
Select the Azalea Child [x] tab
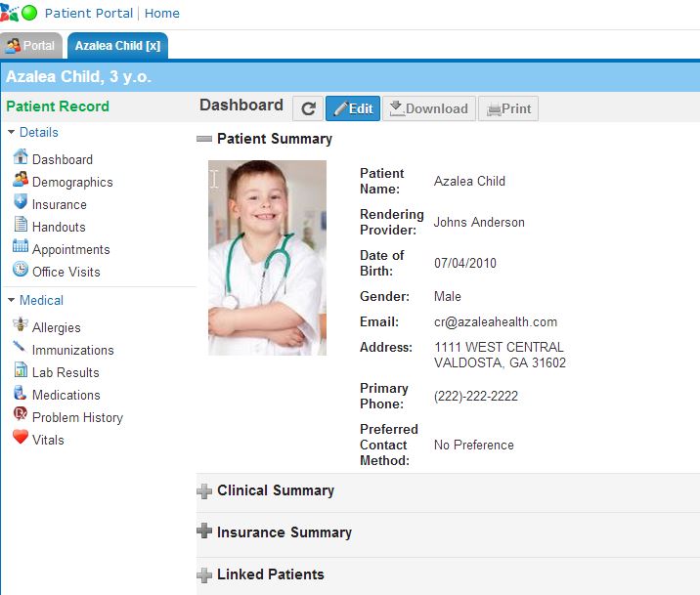click(x=118, y=46)
